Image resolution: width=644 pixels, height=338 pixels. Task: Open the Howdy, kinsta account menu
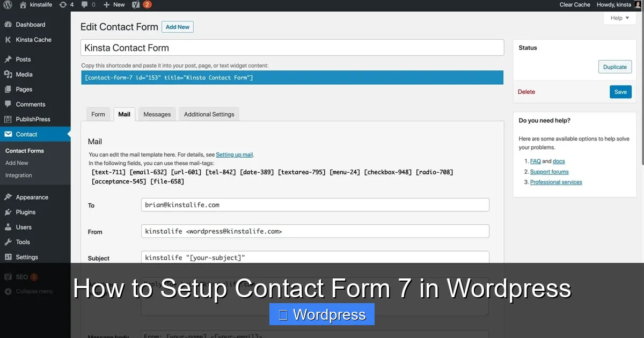click(x=619, y=5)
